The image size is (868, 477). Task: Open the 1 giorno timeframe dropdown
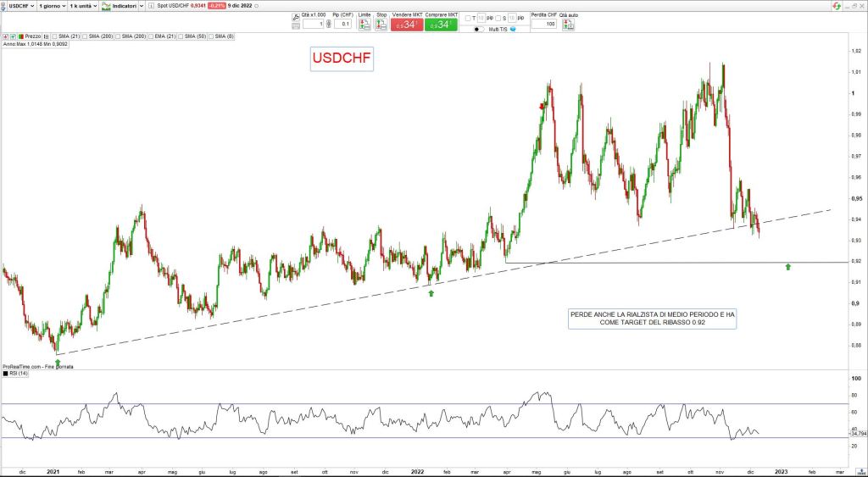[52, 6]
